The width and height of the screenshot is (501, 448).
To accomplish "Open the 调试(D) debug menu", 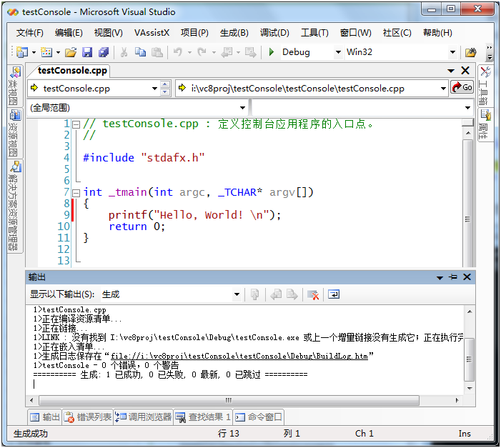I will pyautogui.click(x=274, y=33).
